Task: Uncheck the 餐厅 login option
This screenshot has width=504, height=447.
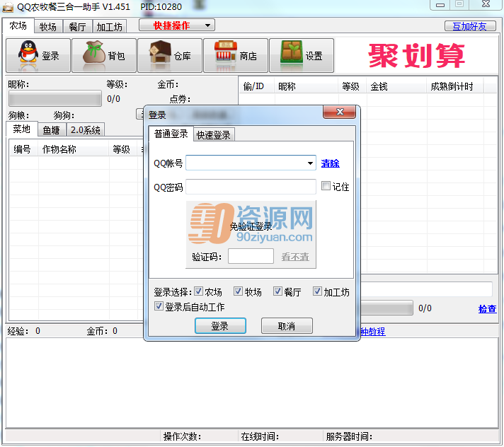Action: pos(277,291)
